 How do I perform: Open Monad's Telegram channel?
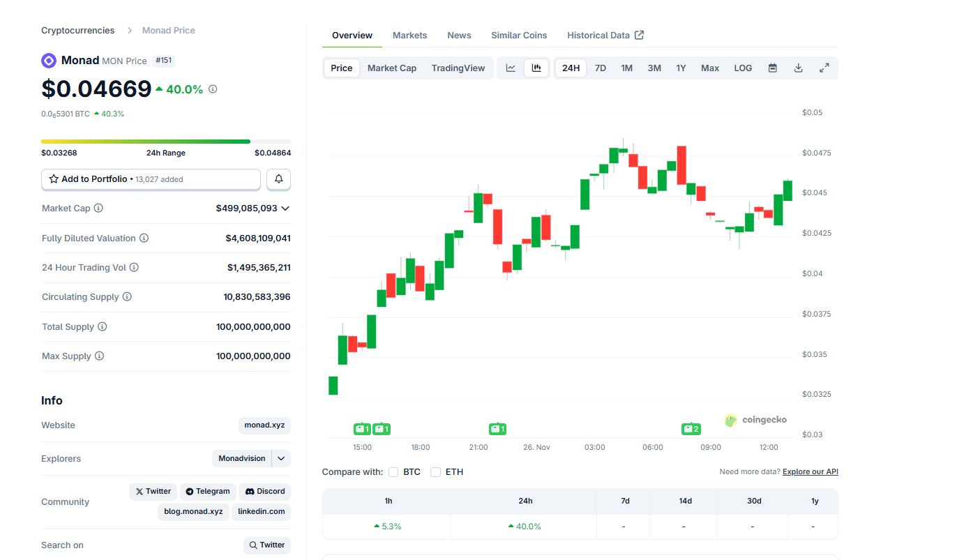(208, 492)
